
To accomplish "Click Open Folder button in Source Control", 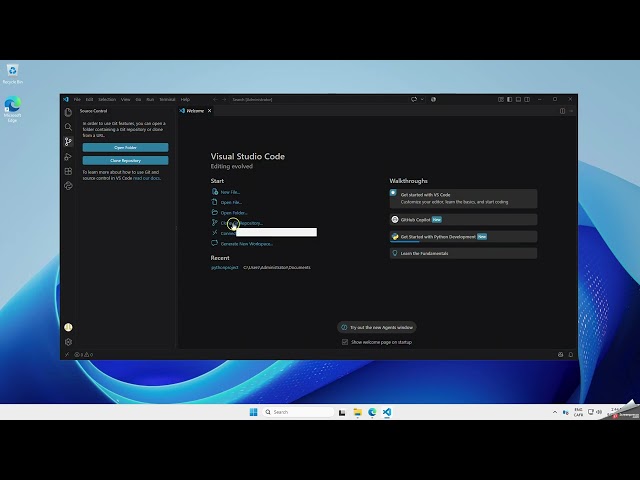I will [125, 147].
